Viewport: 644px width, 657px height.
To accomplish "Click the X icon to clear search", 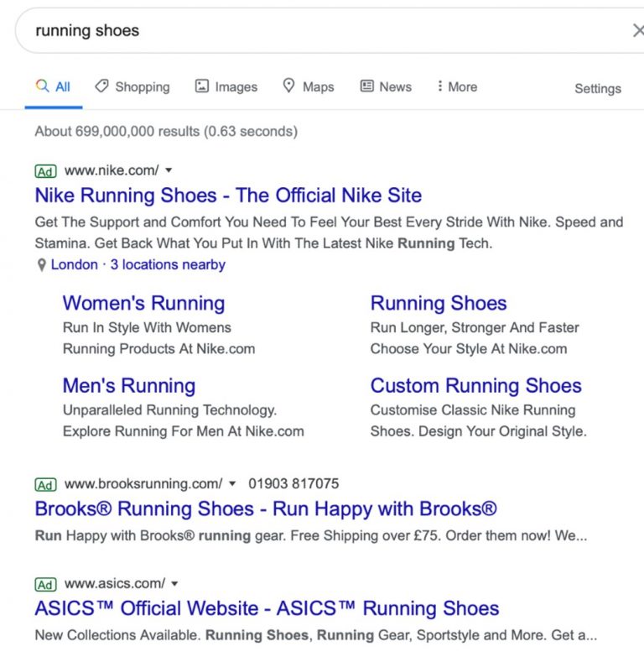I will pyautogui.click(x=636, y=31).
